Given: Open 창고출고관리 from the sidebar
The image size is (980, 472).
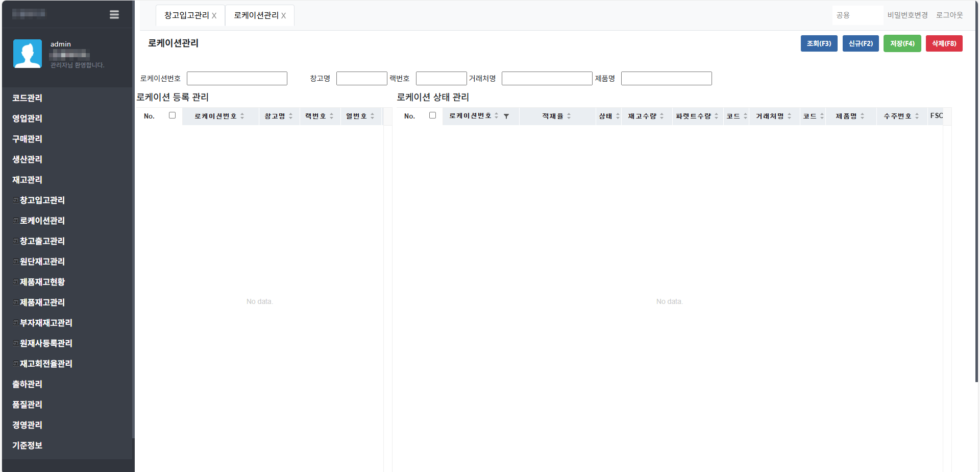Looking at the screenshot, I should click(42, 241).
